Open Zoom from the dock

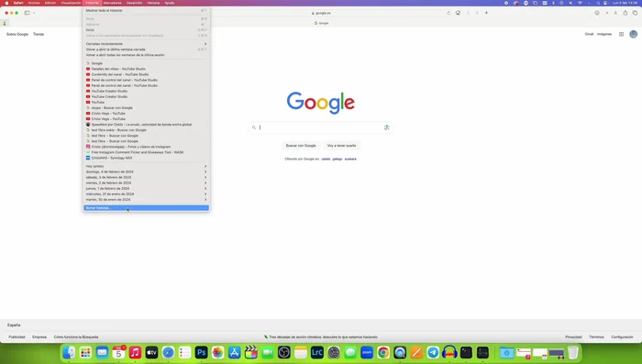pos(367,352)
